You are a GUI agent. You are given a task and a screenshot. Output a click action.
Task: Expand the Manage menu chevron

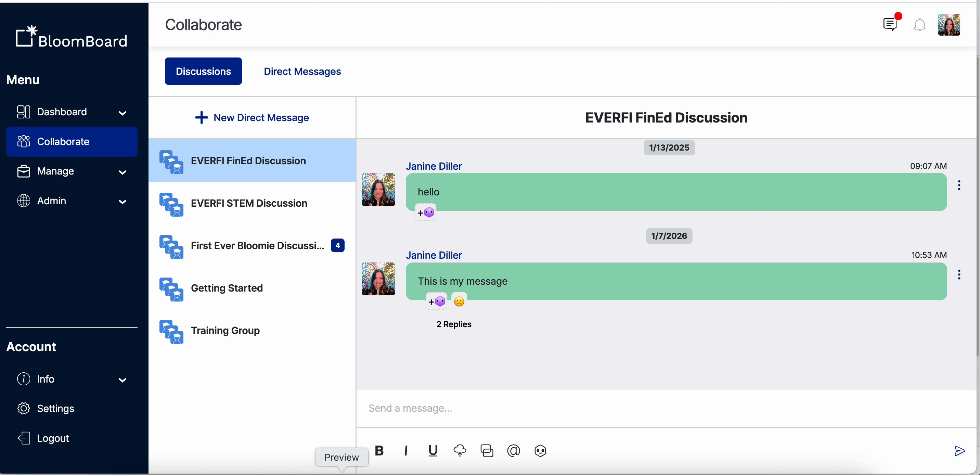click(122, 172)
